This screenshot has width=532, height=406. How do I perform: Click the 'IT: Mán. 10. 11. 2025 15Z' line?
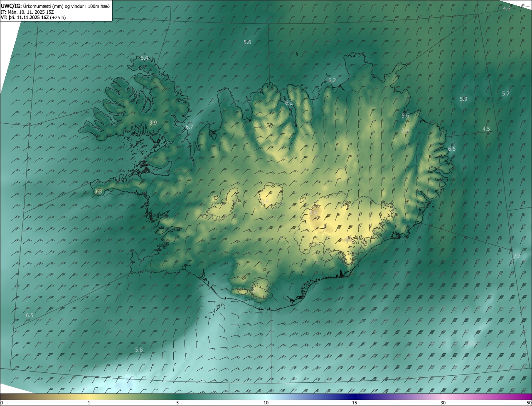point(28,12)
